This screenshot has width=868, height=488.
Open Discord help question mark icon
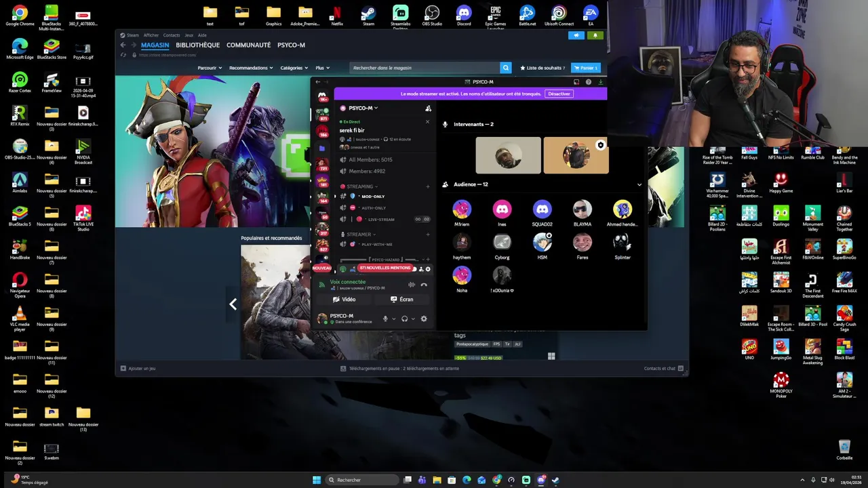(x=588, y=82)
